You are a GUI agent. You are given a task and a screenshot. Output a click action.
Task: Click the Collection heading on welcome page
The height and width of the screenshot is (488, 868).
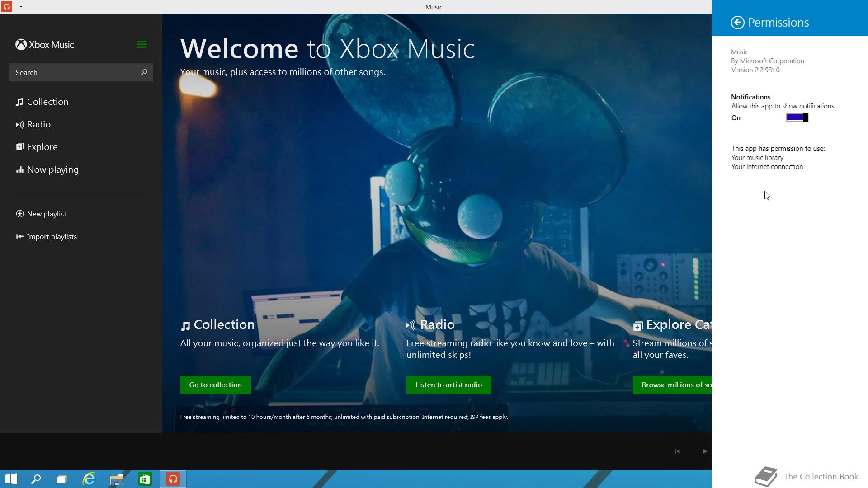click(x=217, y=325)
